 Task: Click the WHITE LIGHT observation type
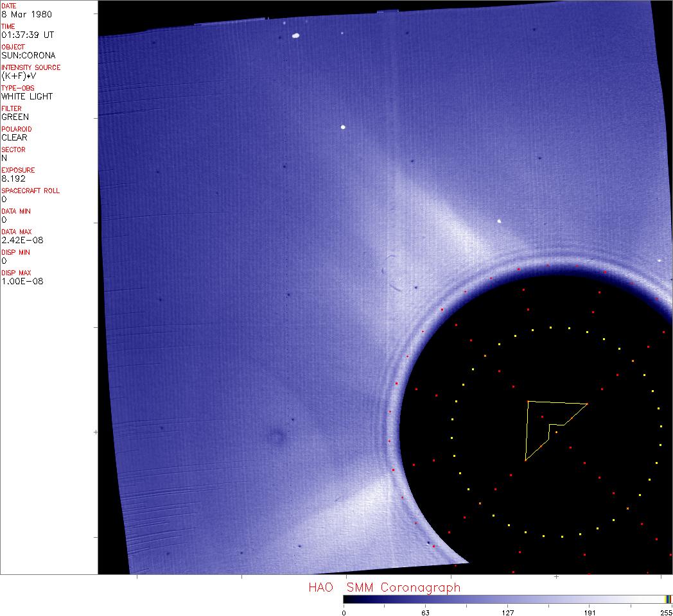point(27,96)
